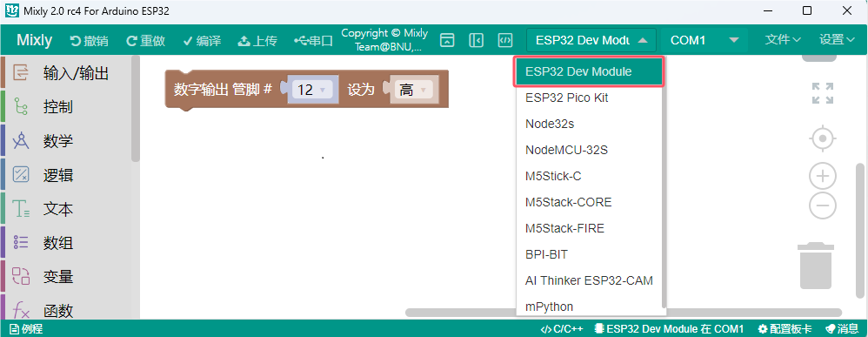
Task: Zoom out with the minus icon
Action: 823,206
